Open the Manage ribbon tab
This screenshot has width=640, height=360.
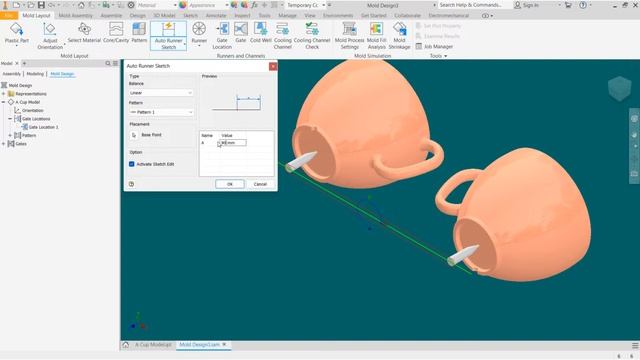point(287,16)
